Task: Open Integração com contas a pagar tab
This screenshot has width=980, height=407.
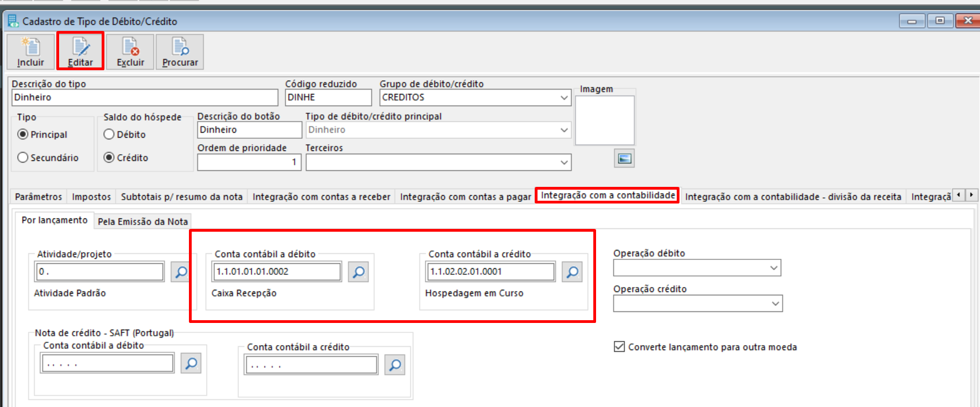Action: 466,197
